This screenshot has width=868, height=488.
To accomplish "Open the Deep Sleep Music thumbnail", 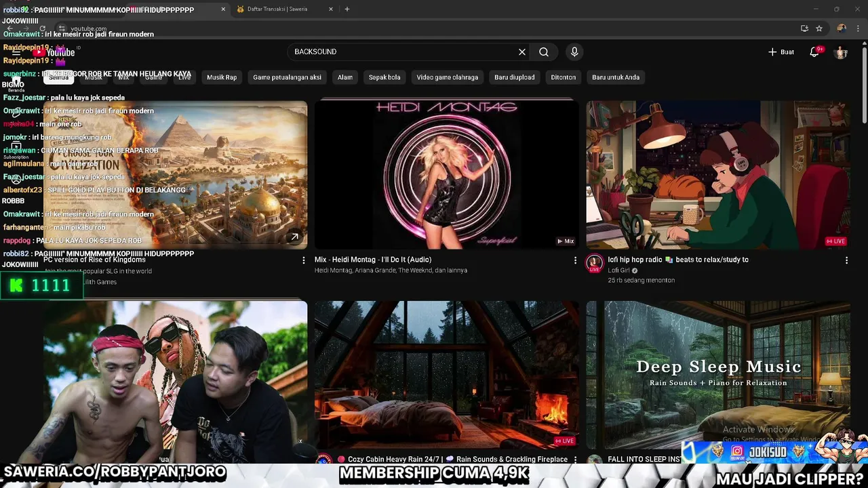I will (718, 374).
